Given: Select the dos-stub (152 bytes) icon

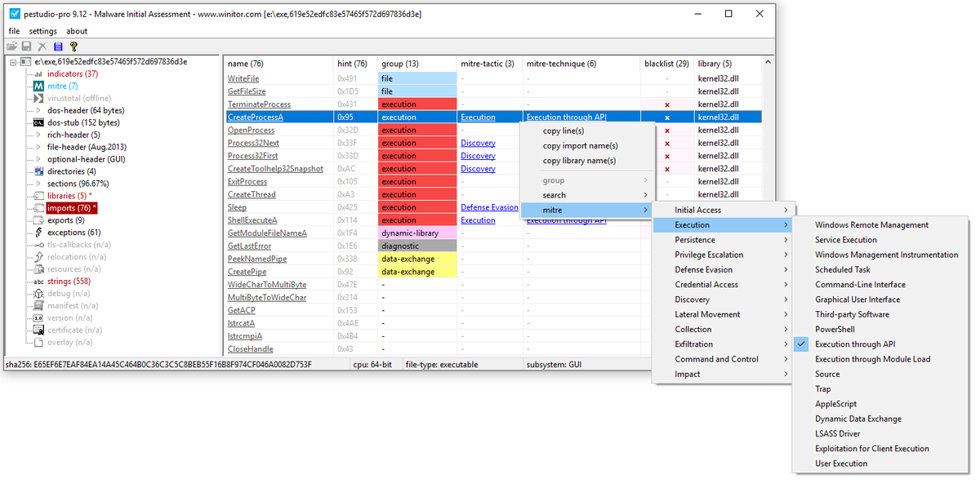Looking at the screenshot, I should (38, 123).
